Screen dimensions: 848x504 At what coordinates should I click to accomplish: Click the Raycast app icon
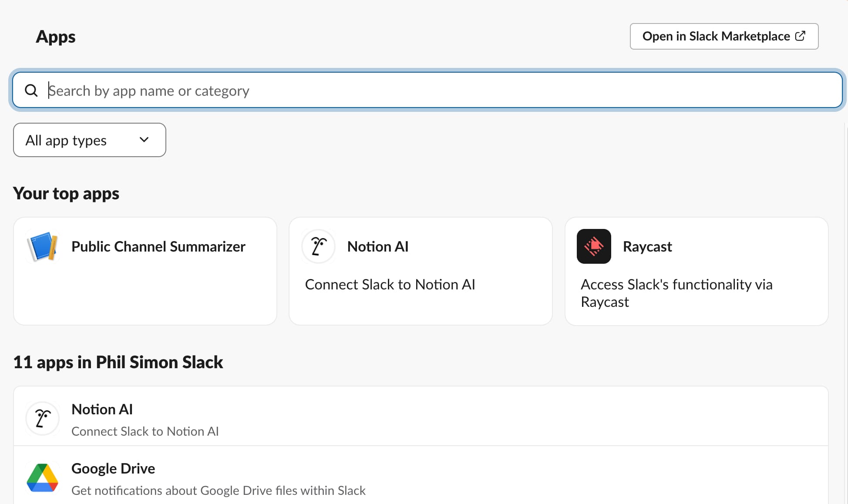[x=594, y=246]
